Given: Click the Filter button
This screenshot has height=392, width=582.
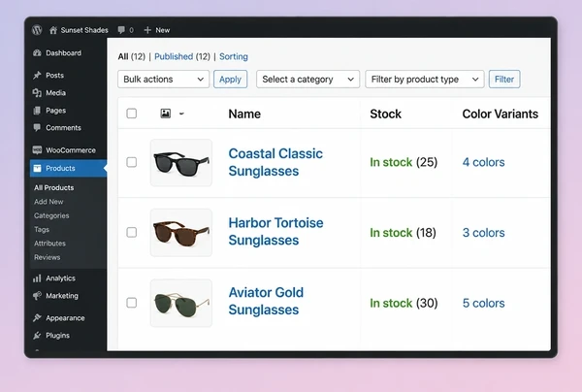Looking at the screenshot, I should coord(504,79).
